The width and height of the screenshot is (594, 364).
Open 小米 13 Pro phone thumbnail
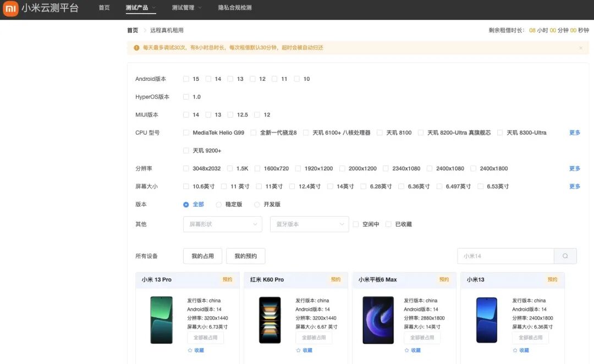click(161, 320)
